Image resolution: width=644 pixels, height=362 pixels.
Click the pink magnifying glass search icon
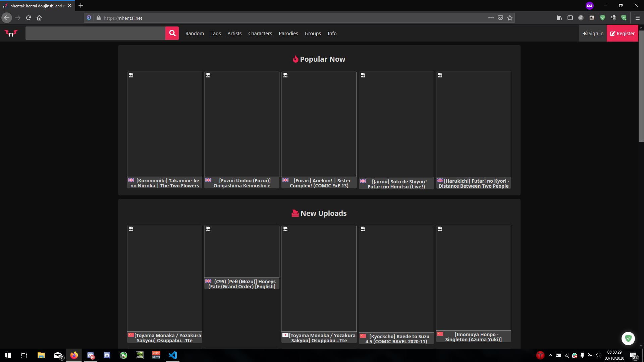point(172,33)
